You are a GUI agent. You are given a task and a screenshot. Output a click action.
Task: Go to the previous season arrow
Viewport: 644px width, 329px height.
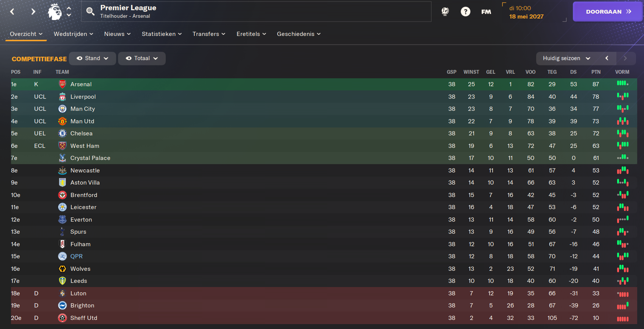pyautogui.click(x=607, y=58)
